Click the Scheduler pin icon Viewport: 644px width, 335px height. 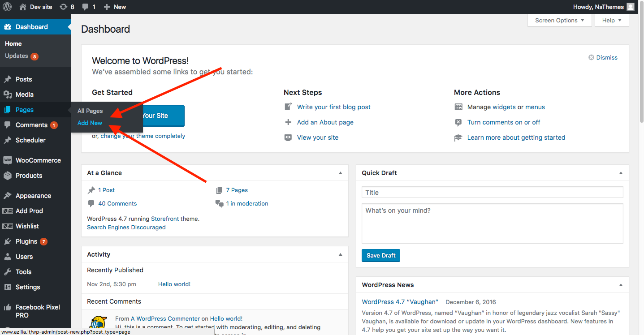8,140
